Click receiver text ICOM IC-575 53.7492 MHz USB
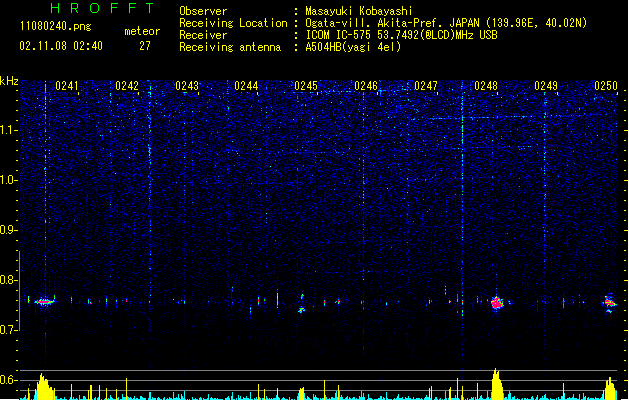Image resolution: width=629 pixels, height=400 pixels. point(401,35)
